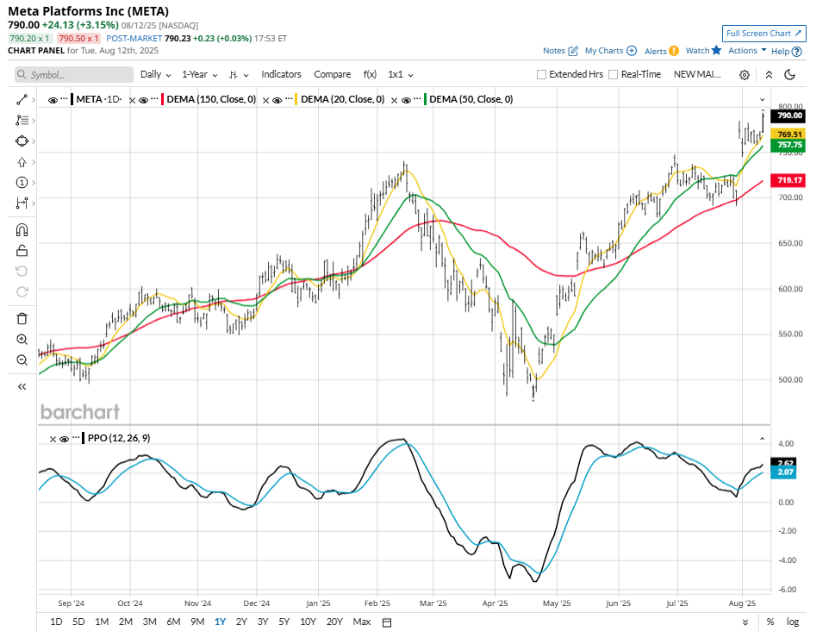Click Watch star link

(703, 50)
